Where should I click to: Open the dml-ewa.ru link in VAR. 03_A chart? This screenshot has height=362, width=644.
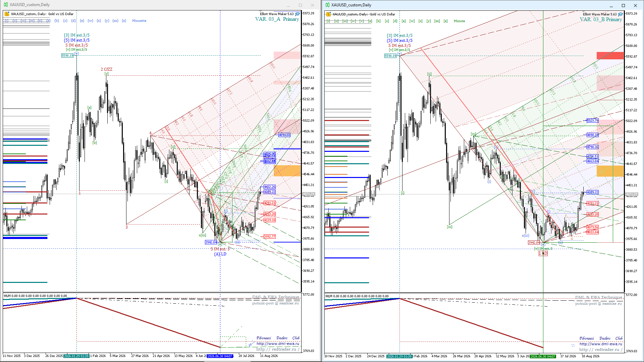click(278, 344)
